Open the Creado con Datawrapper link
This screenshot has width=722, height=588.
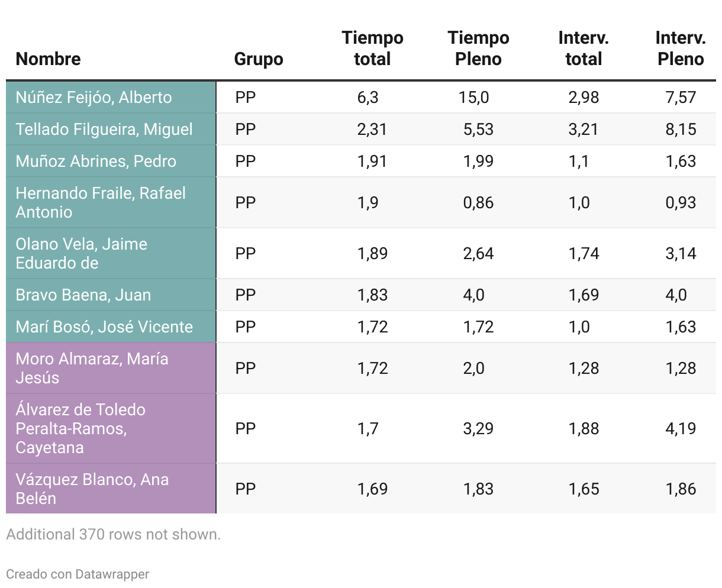click(78, 574)
